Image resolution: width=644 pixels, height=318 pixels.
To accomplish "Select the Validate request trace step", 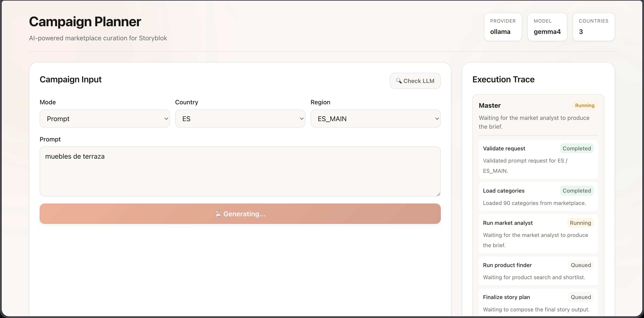I will [538, 160].
